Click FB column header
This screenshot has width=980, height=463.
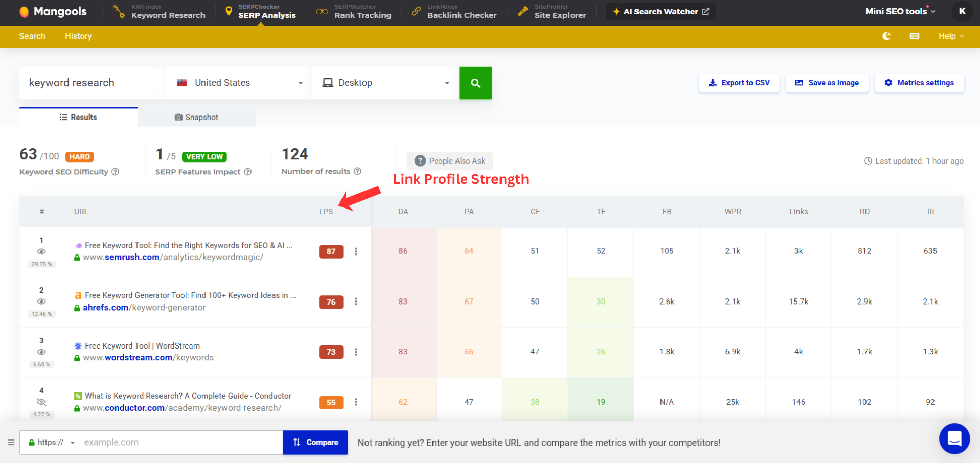667,212
